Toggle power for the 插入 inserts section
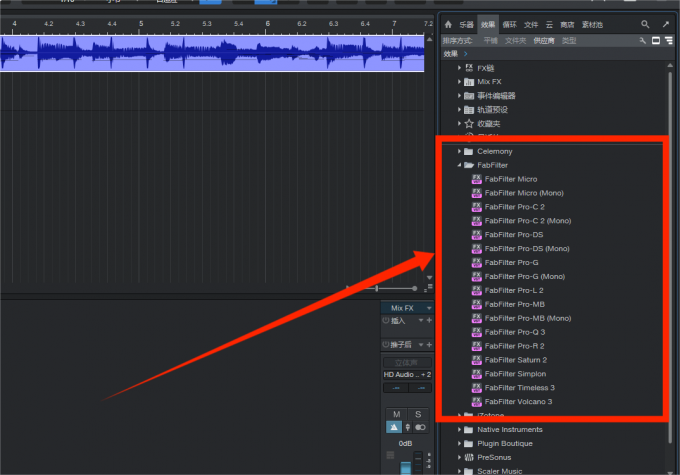The image size is (680, 475). [x=386, y=320]
